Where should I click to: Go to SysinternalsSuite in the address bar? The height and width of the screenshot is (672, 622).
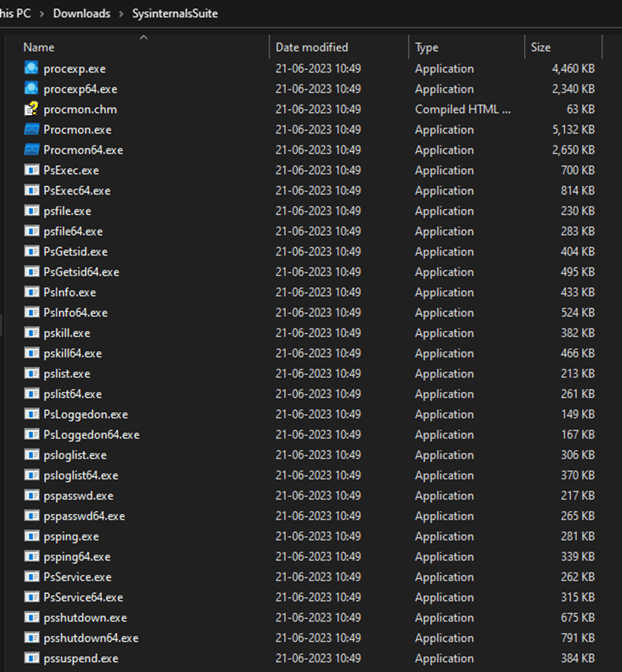pyautogui.click(x=175, y=13)
